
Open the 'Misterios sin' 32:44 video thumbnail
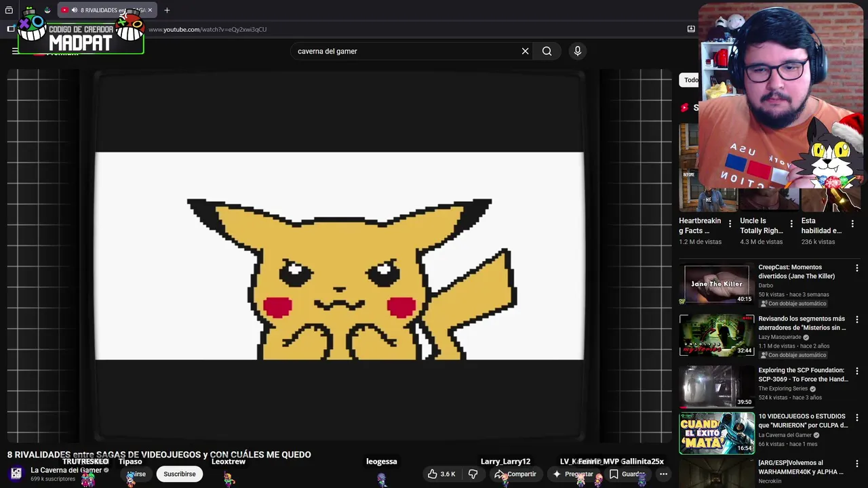tap(717, 335)
